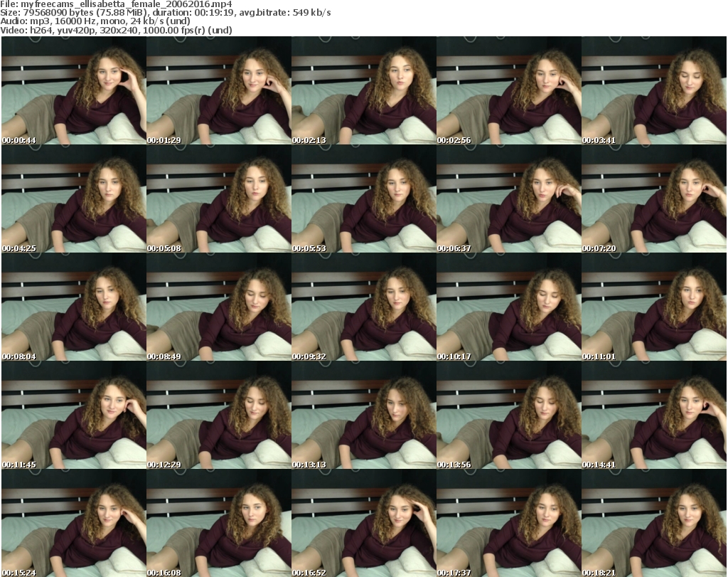
Task: Select the thumbnail frame at 00:15:24
Action: tap(74, 523)
